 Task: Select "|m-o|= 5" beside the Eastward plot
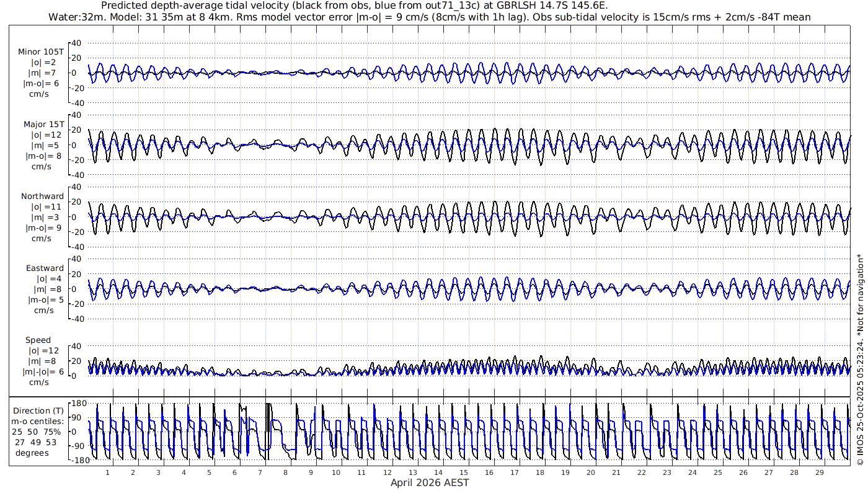tap(45, 300)
